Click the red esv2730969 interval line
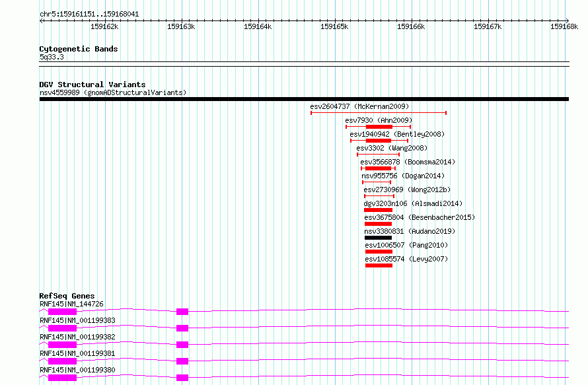 [x=379, y=196]
